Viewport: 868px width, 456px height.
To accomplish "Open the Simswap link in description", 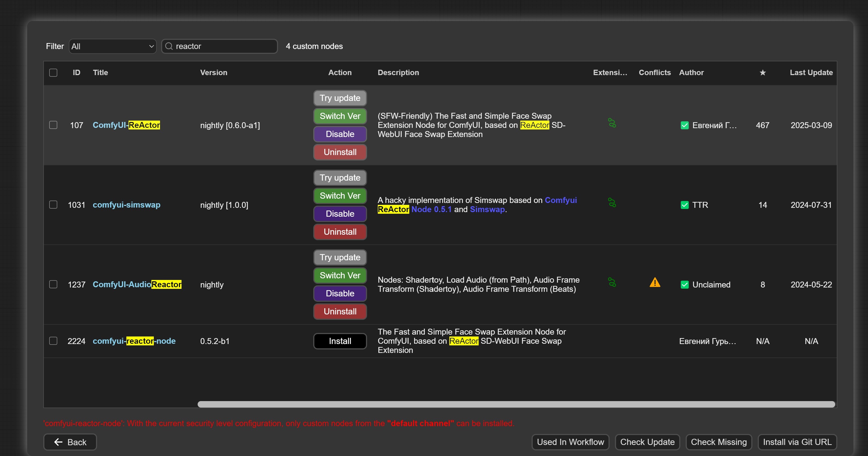I will (487, 209).
